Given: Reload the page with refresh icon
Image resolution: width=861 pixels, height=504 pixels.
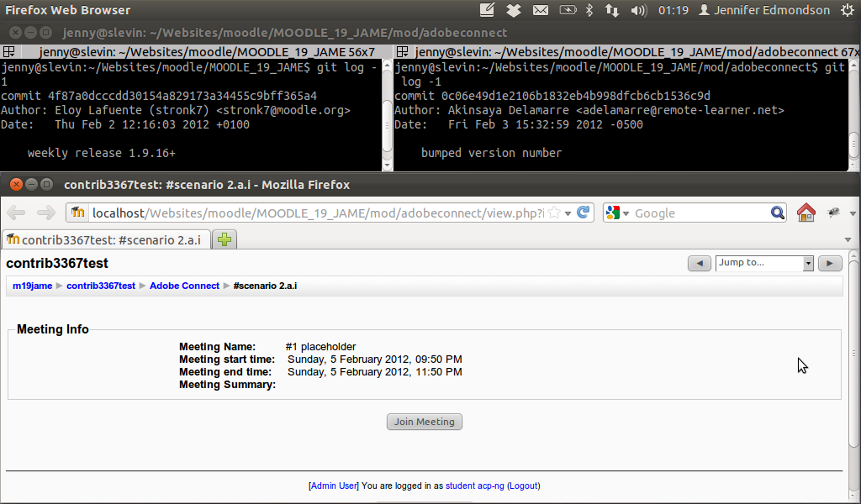Looking at the screenshot, I should coord(584,213).
